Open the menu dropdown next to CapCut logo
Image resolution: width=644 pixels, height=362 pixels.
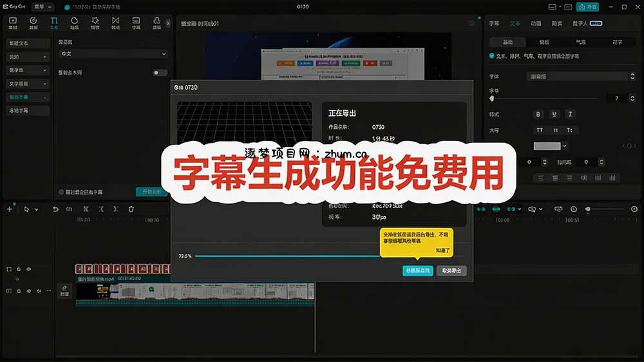click(43, 6)
